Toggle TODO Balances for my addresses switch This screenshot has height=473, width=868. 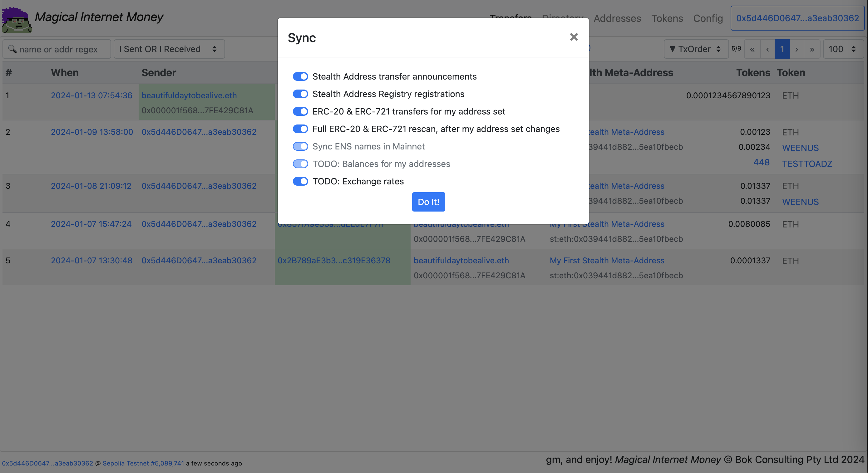coord(300,163)
